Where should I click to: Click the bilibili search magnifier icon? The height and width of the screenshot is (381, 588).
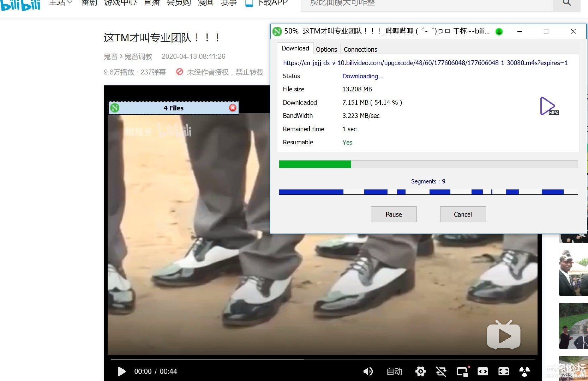(566, 3)
